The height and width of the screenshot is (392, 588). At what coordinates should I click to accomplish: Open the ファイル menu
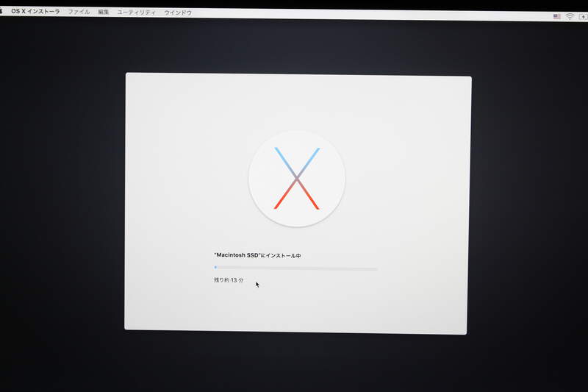pyautogui.click(x=79, y=13)
